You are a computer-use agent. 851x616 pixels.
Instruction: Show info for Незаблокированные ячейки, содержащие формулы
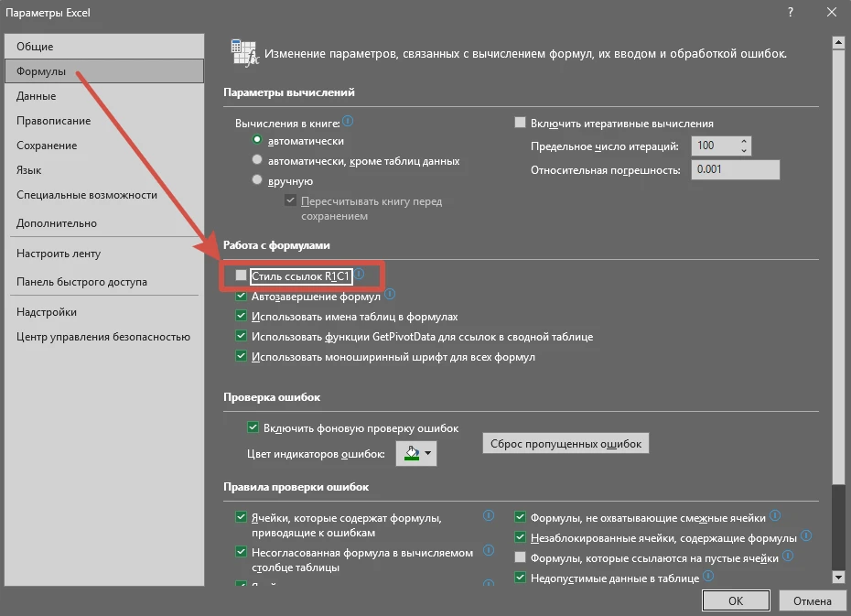click(x=806, y=536)
